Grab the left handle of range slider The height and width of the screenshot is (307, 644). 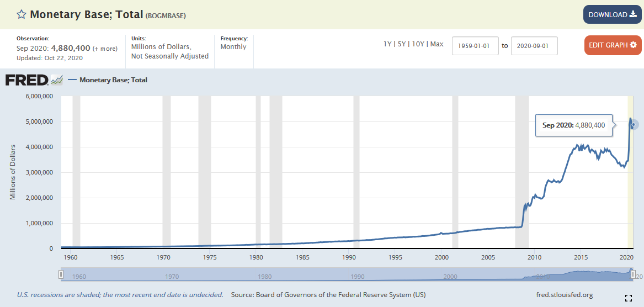(61, 274)
